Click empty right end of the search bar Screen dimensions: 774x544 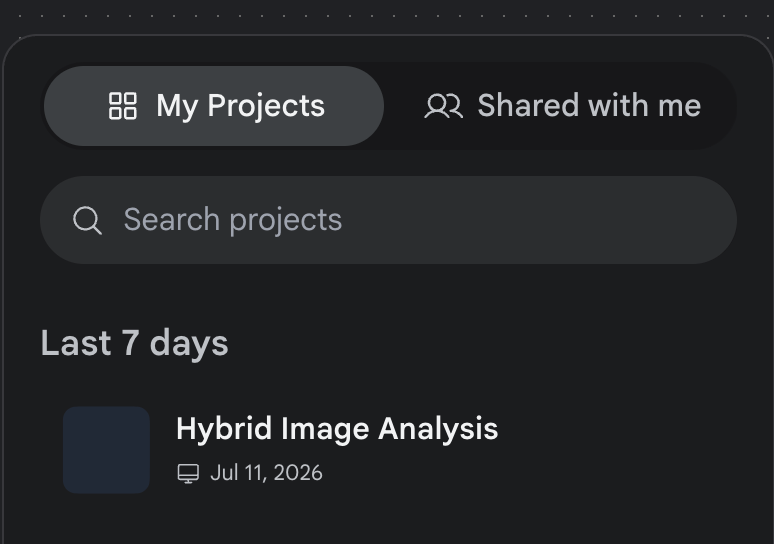(x=642, y=220)
